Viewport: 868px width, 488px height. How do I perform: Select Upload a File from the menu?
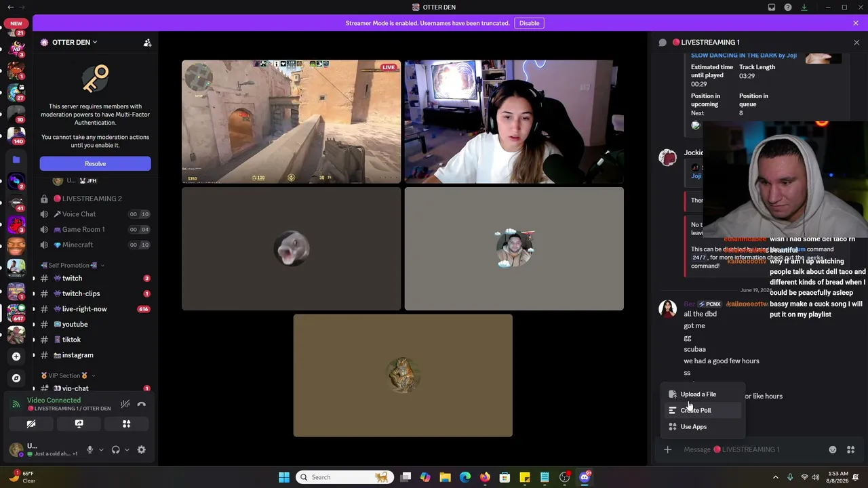coord(703,394)
